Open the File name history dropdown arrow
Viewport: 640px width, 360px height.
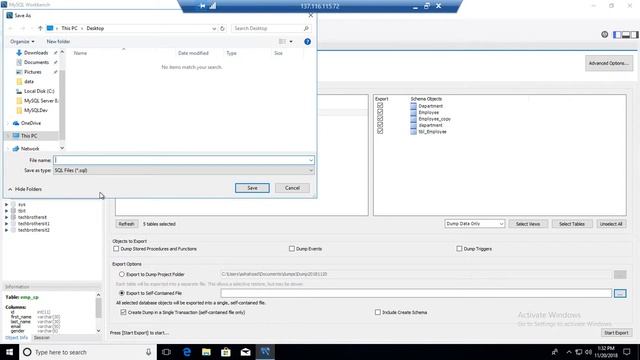(x=311, y=160)
